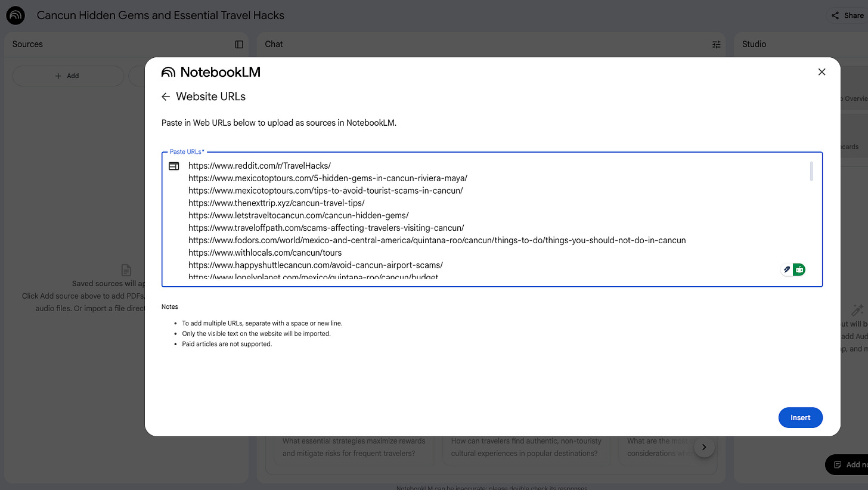This screenshot has width=868, height=490.
Task: Click the magic wand icon in the Studio panel
Action: (857, 310)
